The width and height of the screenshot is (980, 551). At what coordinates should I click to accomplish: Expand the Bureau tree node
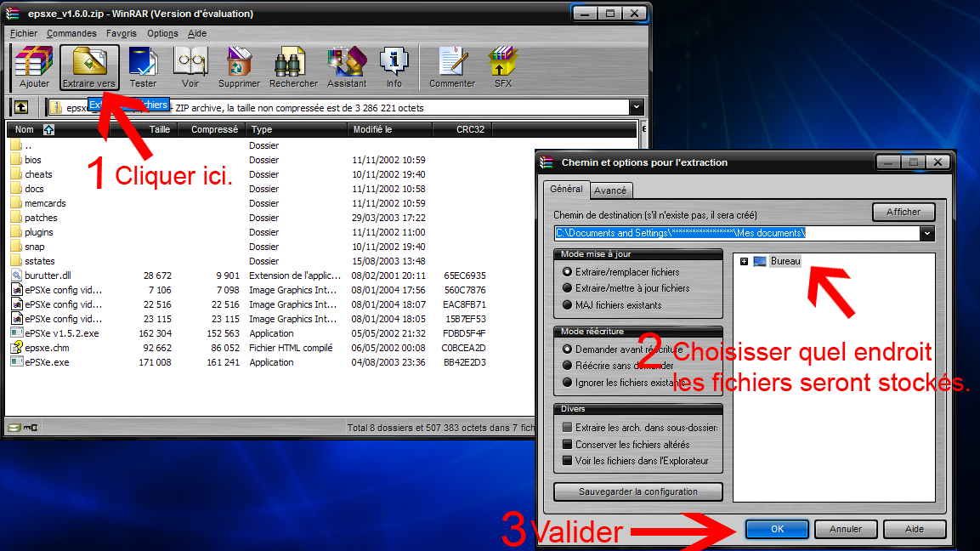tap(745, 262)
